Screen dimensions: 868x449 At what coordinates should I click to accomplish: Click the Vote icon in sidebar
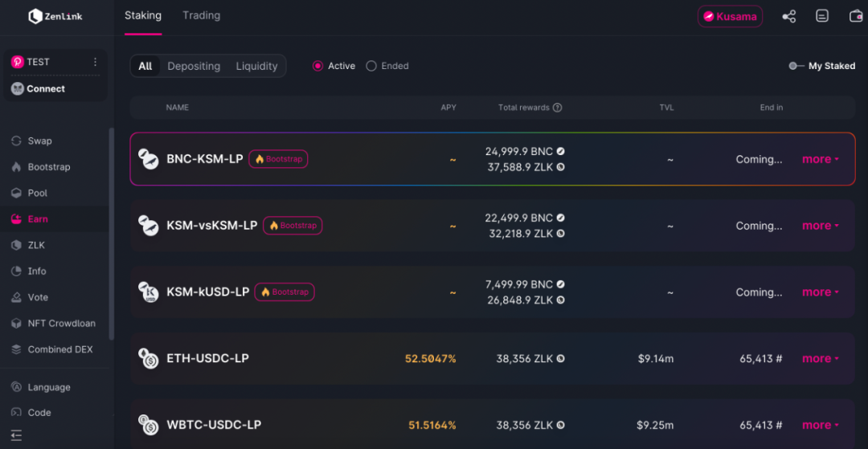pos(16,297)
